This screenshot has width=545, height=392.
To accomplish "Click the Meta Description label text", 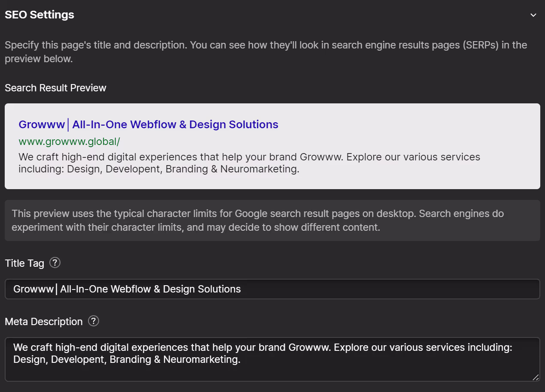I will click(44, 322).
